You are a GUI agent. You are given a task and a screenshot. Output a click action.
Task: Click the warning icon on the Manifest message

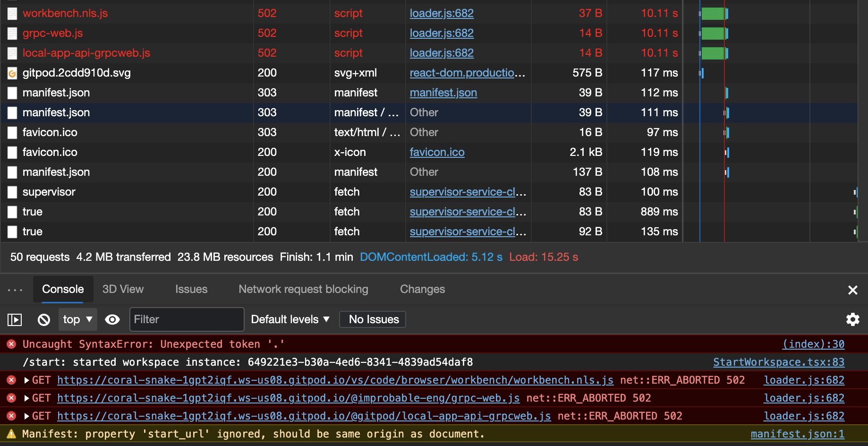pyautogui.click(x=11, y=433)
